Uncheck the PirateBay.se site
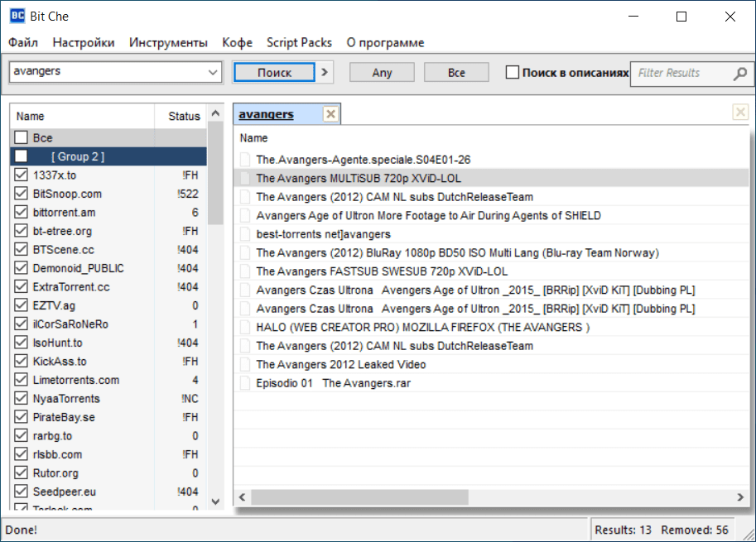This screenshot has height=542, width=756. coord(21,417)
